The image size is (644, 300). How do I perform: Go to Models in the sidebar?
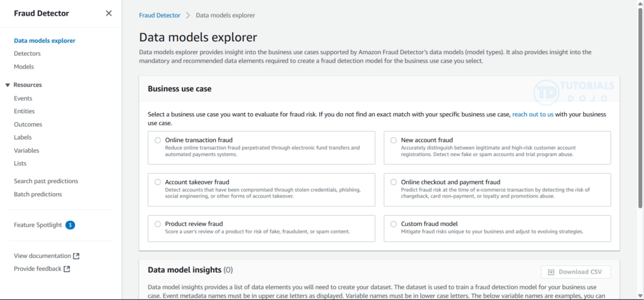click(24, 67)
